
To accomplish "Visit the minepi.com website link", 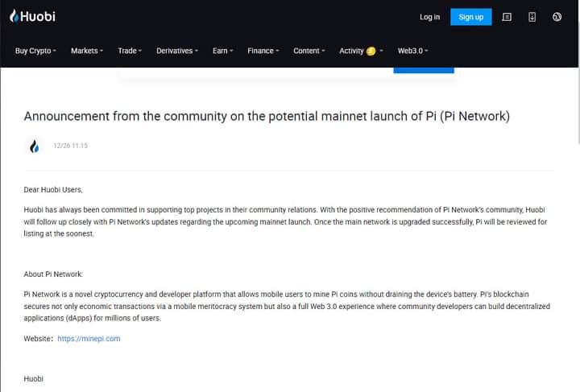I will (89, 339).
